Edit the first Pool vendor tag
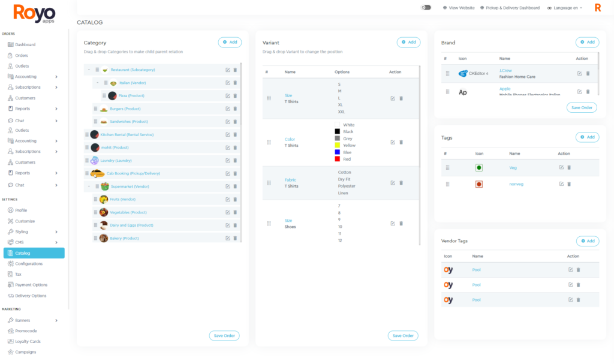 pyautogui.click(x=571, y=270)
